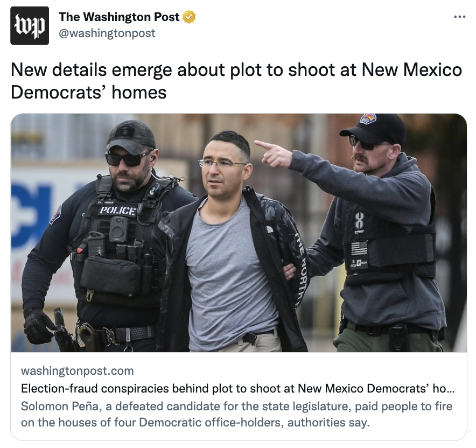Open The Washington Post profile via display name
This screenshot has width=476, height=448.
click(119, 17)
